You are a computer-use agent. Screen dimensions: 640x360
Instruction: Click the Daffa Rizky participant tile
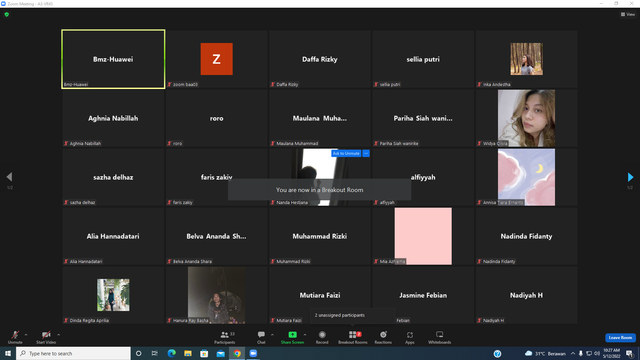point(320,59)
